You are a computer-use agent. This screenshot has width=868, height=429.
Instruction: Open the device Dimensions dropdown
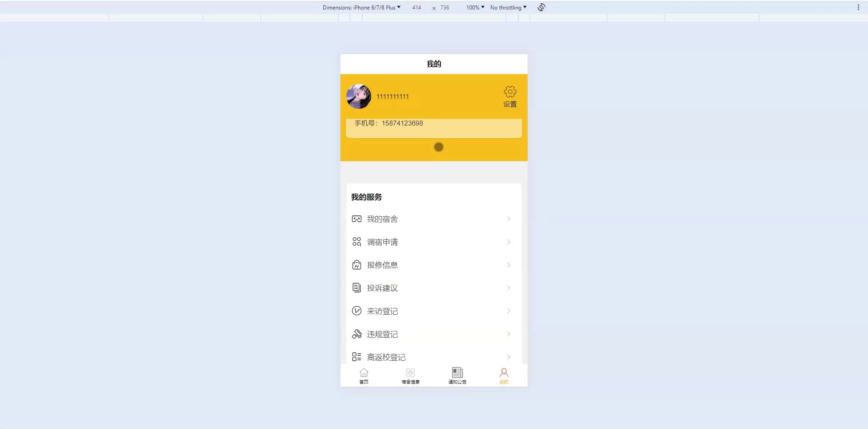pos(362,7)
